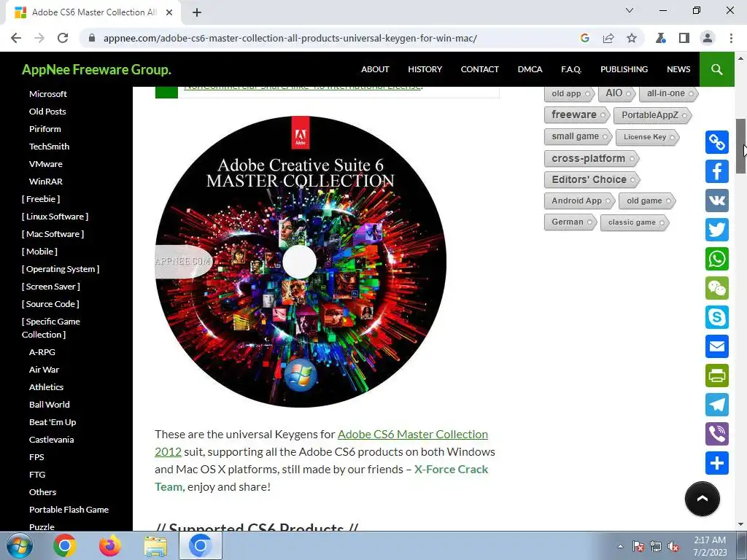This screenshot has height=560, width=747.
Task: Select the freeware tag
Action: (577, 114)
